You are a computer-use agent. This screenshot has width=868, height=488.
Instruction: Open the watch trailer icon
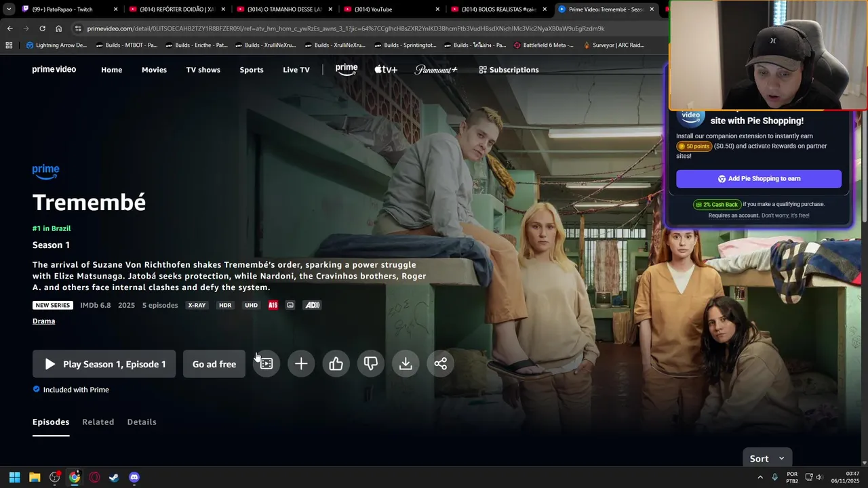point(267,364)
